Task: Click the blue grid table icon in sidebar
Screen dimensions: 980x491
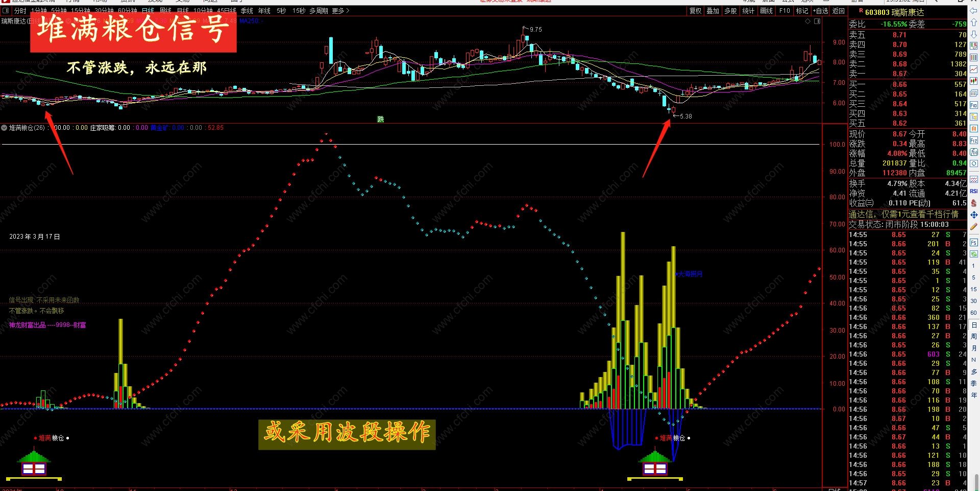Action: [974, 57]
